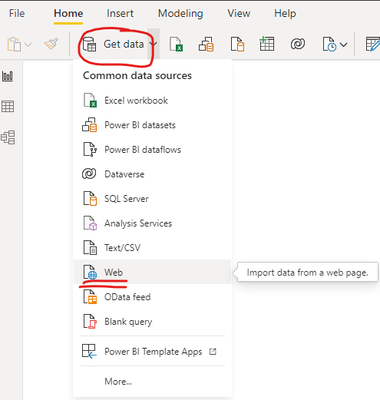Viewport: 380px width, 400px height.
Task: Click the Transform data icon
Action: pos(373,44)
